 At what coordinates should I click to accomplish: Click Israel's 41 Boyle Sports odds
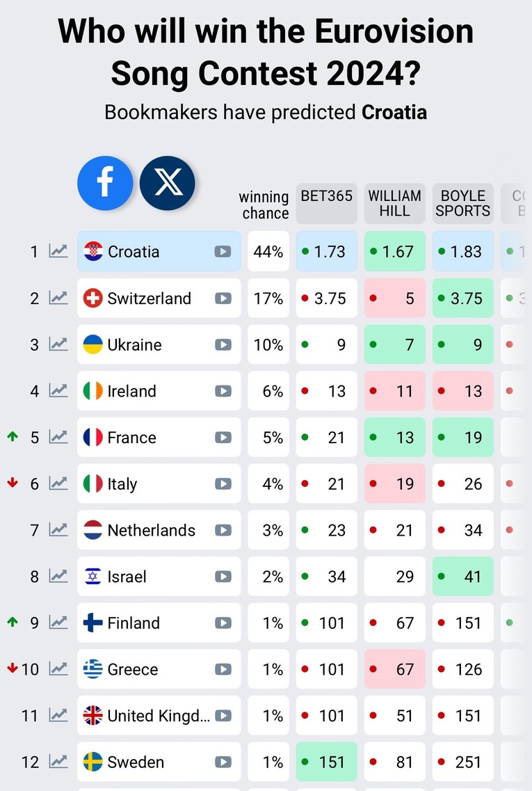[x=463, y=576]
